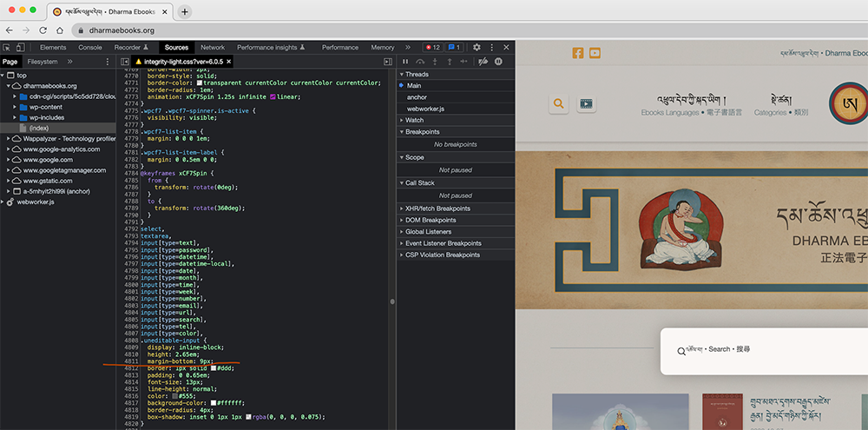Close the integrity-light.css file tab
The height and width of the screenshot is (430, 868).
pyautogui.click(x=228, y=62)
